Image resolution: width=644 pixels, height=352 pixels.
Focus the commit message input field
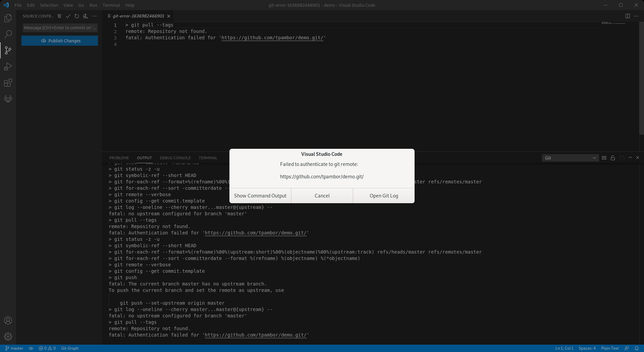60,28
